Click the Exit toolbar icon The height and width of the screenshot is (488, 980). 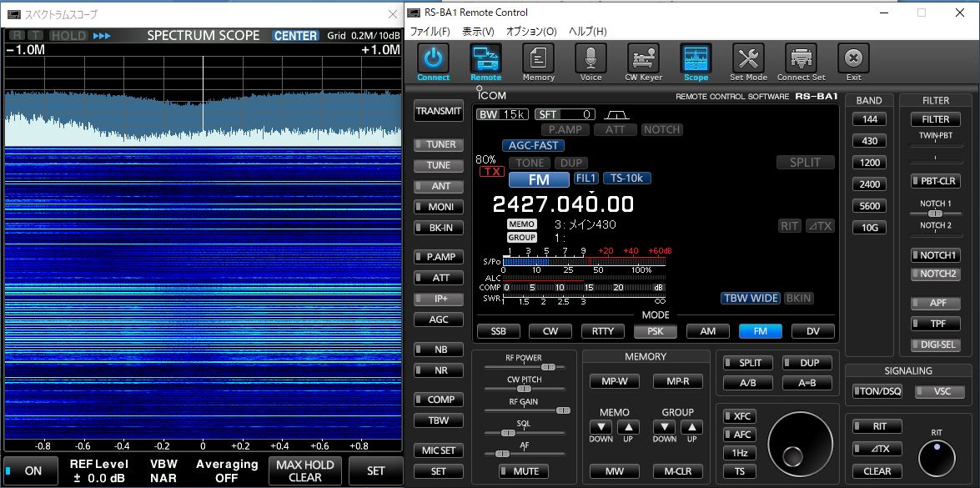pos(853,58)
